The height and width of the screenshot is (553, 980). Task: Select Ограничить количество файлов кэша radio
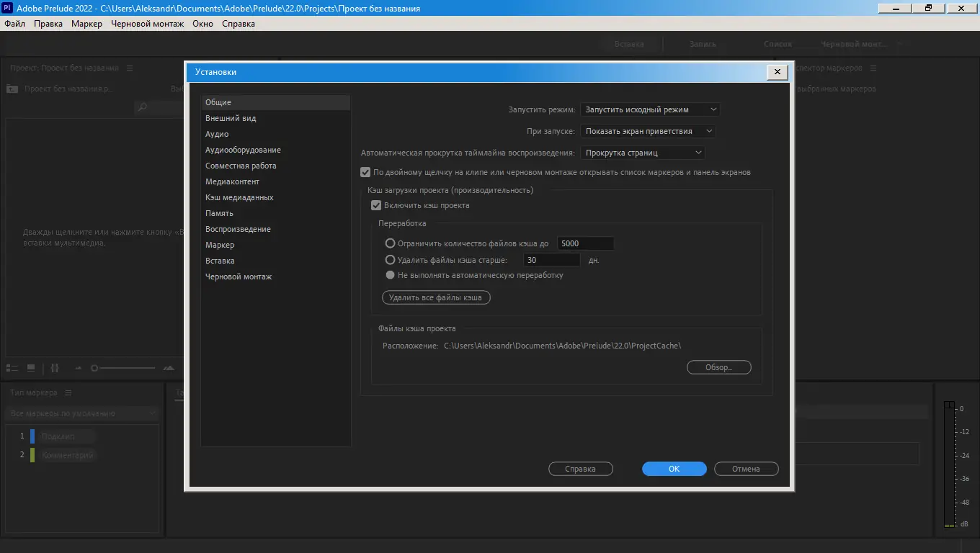[x=391, y=243]
